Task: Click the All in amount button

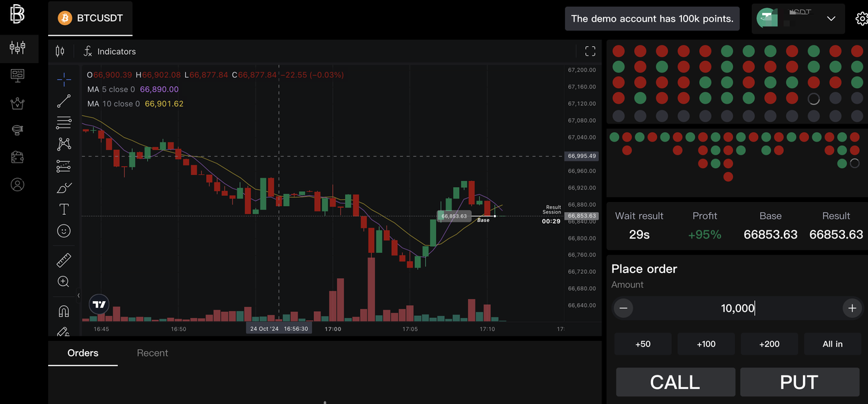Action: pyautogui.click(x=832, y=344)
